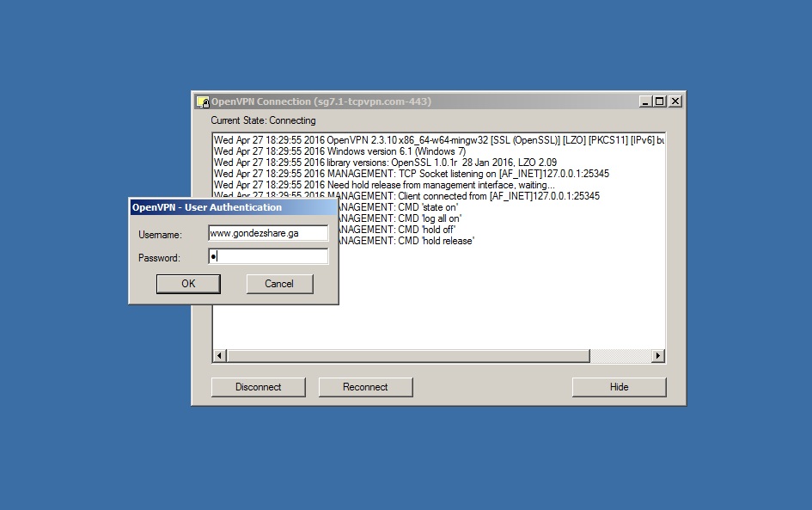Click log line 'TCP Socket listening on' 127.0.0.1:25345
Viewport: 812px width, 510px height.
[412, 174]
